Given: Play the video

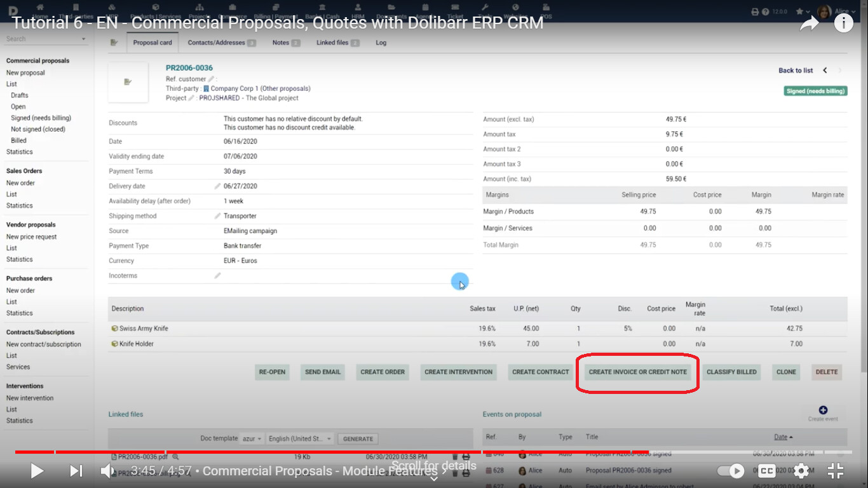Looking at the screenshot, I should (37, 471).
